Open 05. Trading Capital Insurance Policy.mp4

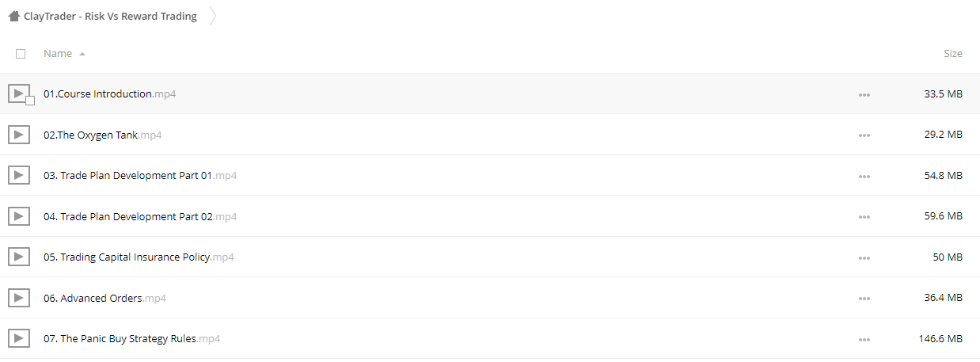point(139,257)
